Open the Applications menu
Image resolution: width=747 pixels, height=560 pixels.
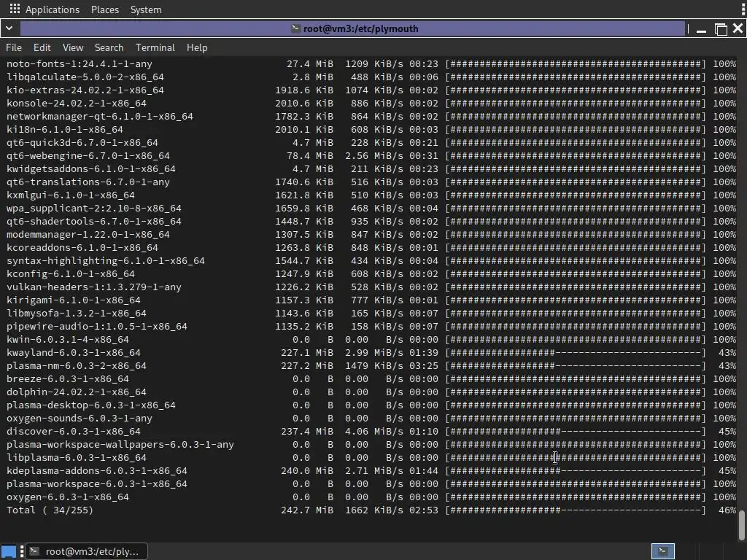click(53, 9)
